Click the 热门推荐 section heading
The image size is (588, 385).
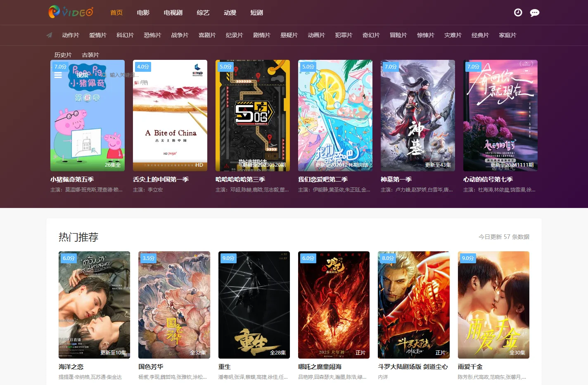coord(78,237)
